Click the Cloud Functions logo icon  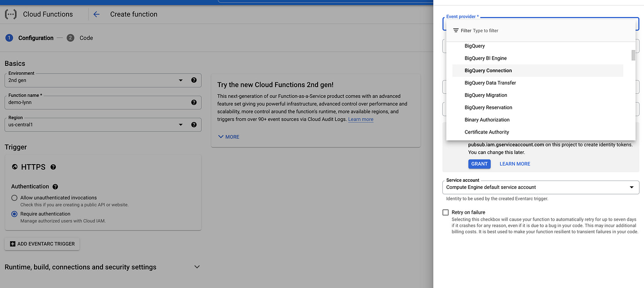pyautogui.click(x=11, y=14)
